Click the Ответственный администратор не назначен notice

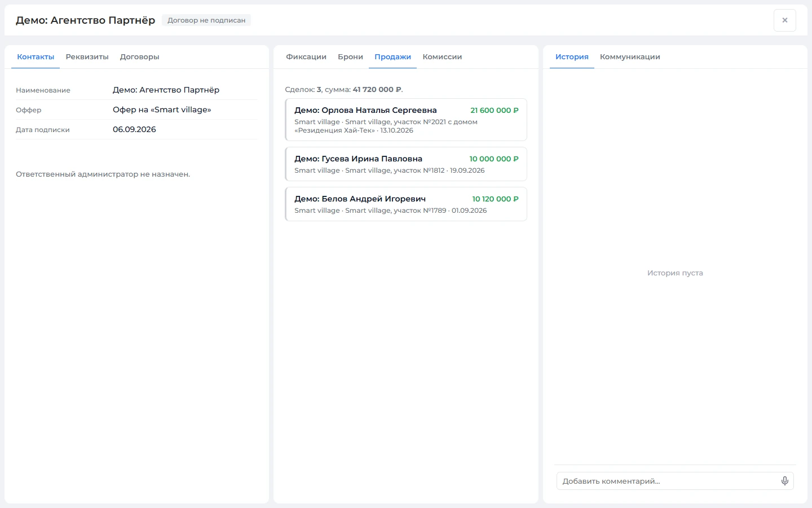pos(103,174)
